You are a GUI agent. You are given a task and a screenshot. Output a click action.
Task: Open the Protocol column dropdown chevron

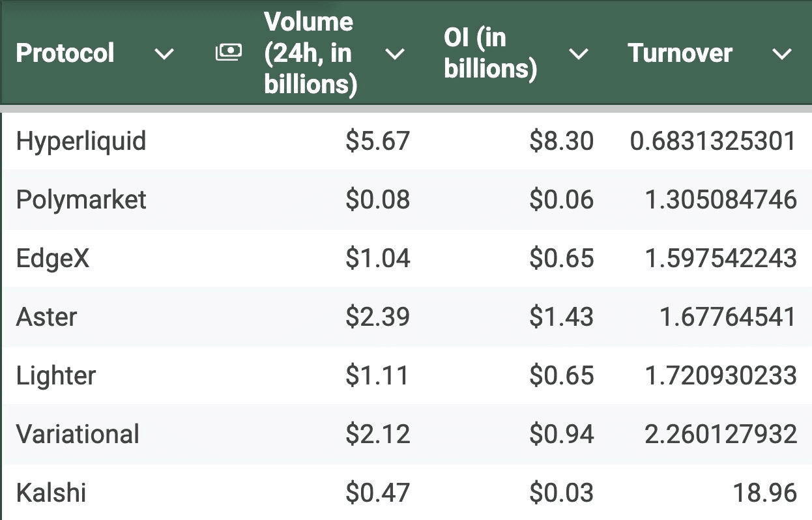[164, 54]
